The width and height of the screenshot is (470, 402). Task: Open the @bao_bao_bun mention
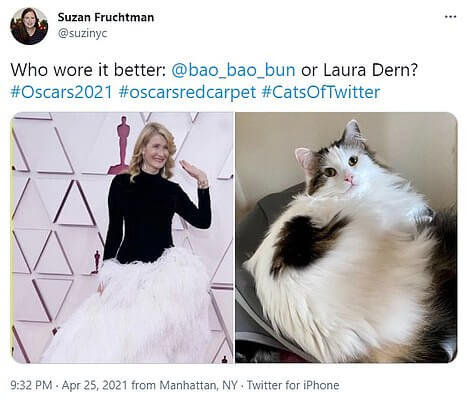click(233, 70)
